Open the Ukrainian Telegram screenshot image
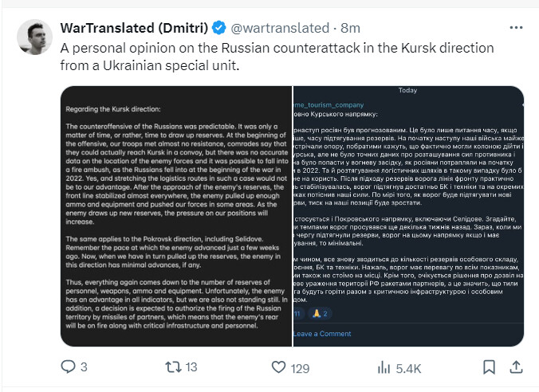This screenshot has width=539, height=392. [x=409, y=216]
